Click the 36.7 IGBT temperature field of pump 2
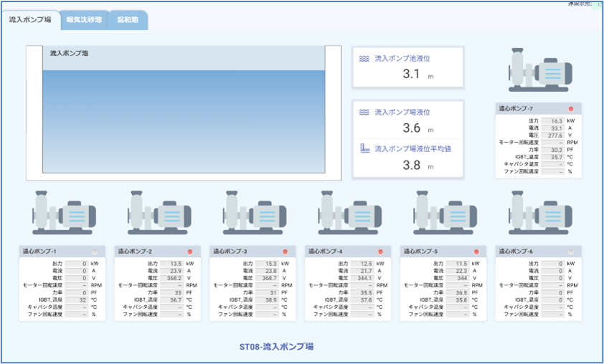The height and width of the screenshot is (364, 604). pos(171,300)
